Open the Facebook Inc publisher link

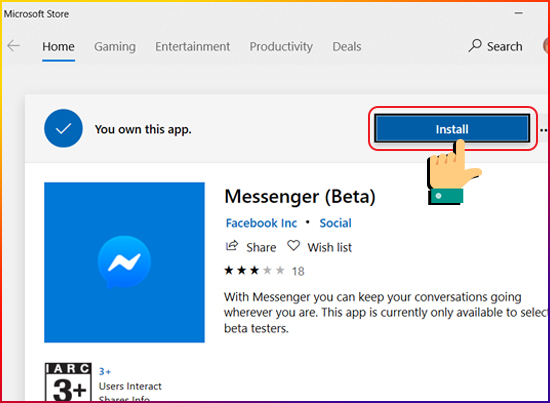(261, 223)
